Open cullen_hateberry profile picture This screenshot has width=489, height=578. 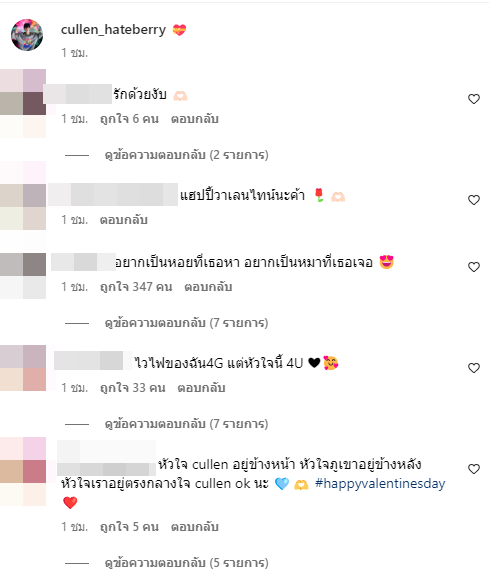point(27,35)
